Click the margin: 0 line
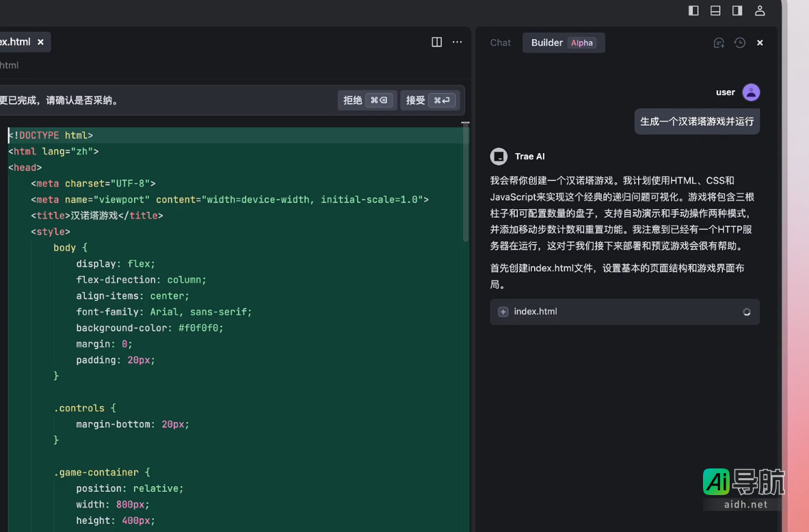Screen dimensions: 809x532 click(x=104, y=344)
